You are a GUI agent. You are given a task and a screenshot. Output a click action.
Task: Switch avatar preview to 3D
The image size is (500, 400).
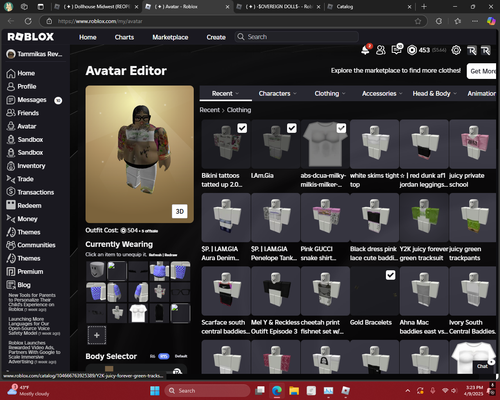click(x=180, y=211)
